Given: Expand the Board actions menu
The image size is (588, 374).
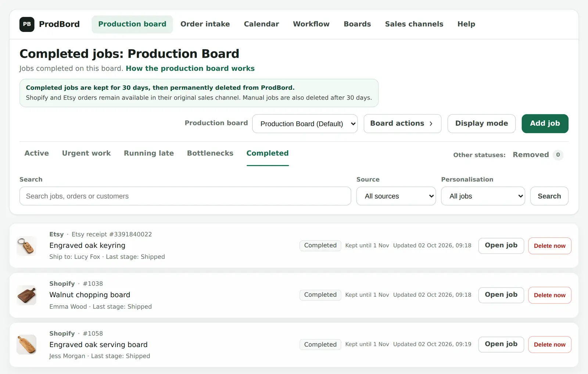Looking at the screenshot, I should pyautogui.click(x=402, y=124).
